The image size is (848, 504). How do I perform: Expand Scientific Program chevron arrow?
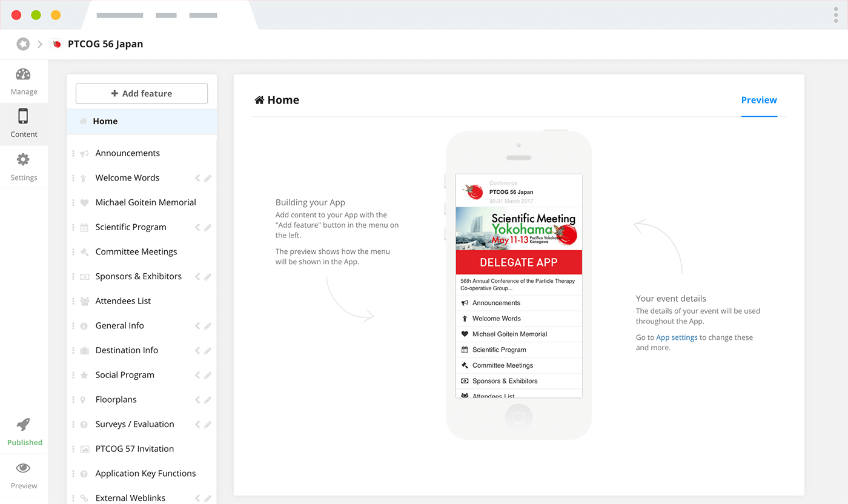(197, 227)
